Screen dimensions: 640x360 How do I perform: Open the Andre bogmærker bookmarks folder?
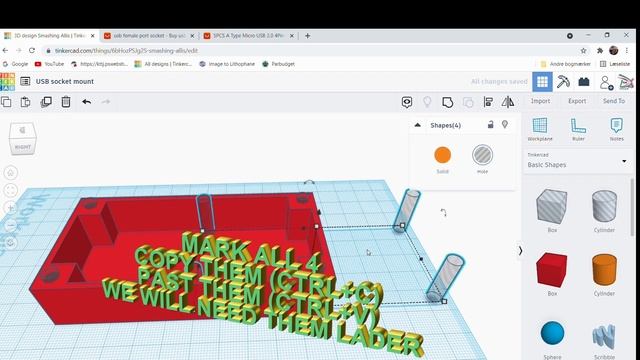click(x=565, y=64)
